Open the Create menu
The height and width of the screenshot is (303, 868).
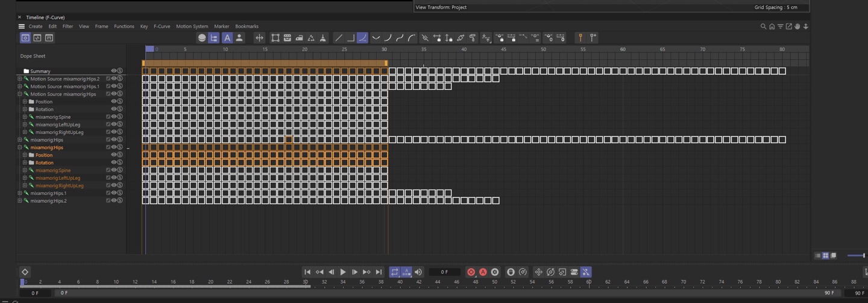pyautogui.click(x=36, y=27)
